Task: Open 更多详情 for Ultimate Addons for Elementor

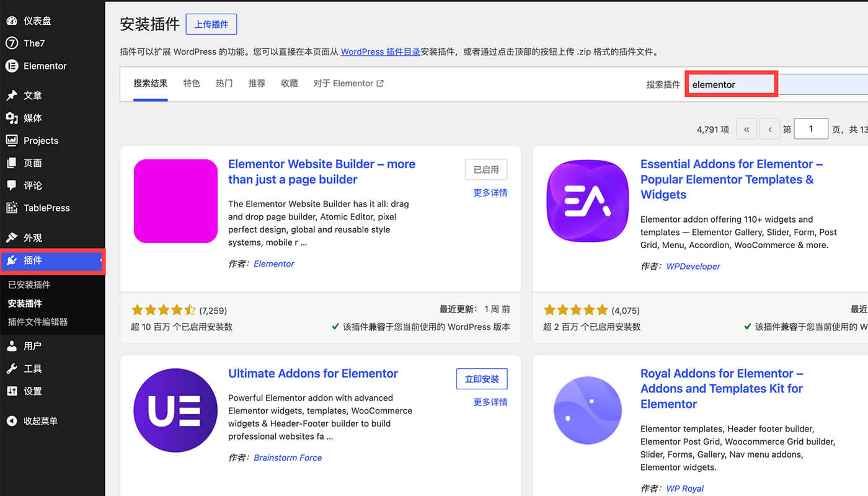Action: click(490, 402)
